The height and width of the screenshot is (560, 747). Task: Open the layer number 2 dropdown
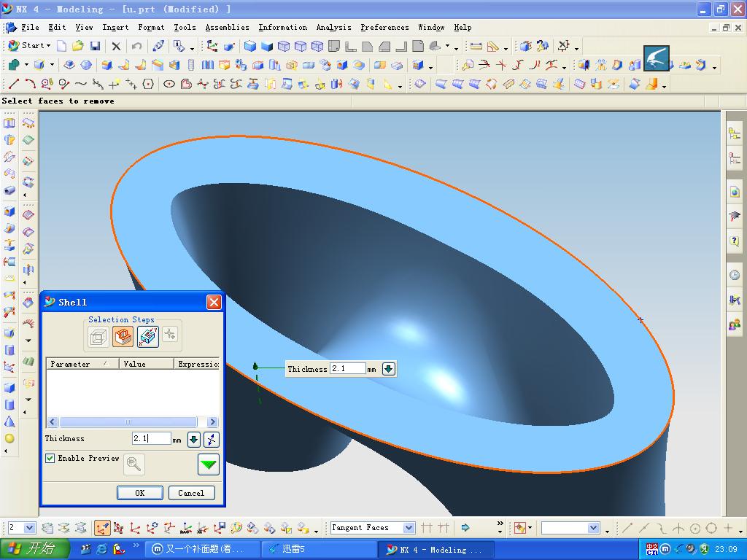coord(29,528)
